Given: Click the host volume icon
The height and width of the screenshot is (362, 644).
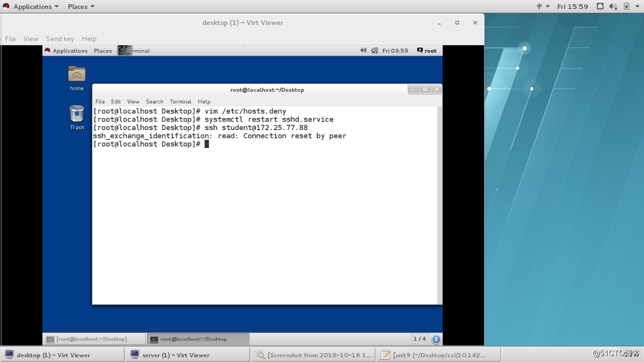Looking at the screenshot, I should pyautogui.click(x=613, y=7).
